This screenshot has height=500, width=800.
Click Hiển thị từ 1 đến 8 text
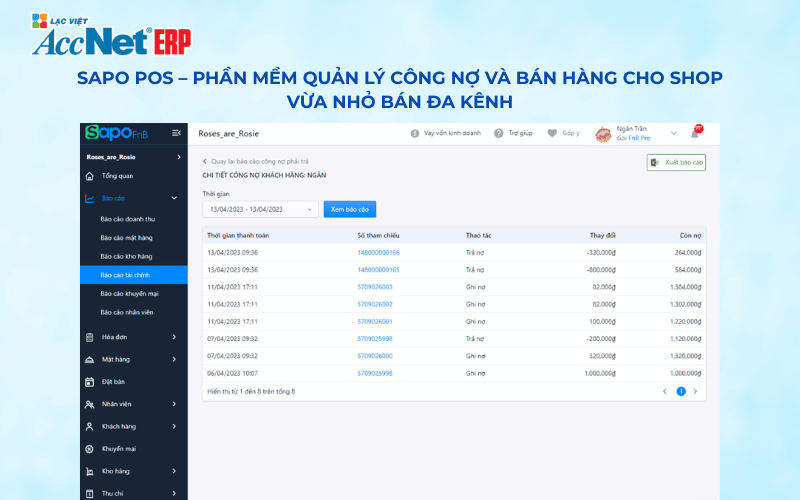(251, 392)
